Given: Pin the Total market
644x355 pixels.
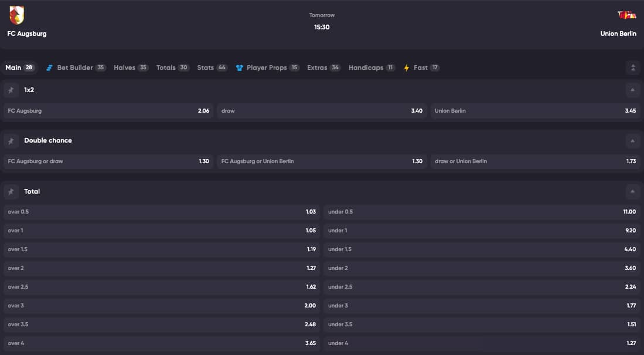Looking at the screenshot, I should point(11,192).
